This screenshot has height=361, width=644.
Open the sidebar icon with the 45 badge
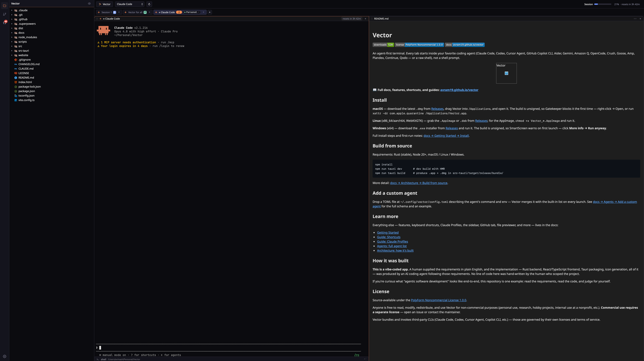4,22
